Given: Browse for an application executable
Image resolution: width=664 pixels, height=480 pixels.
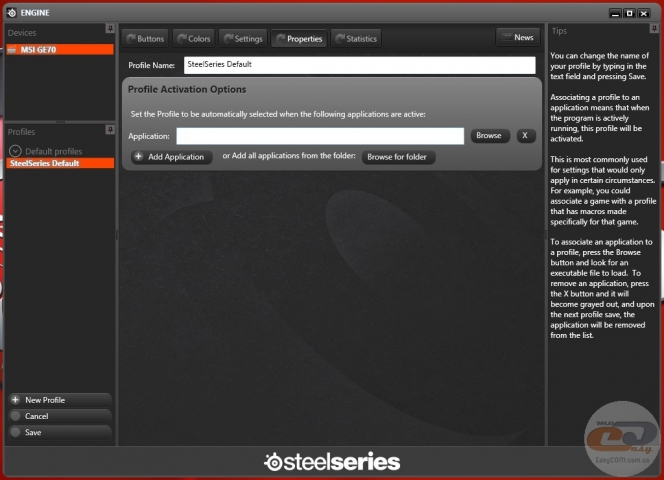Looking at the screenshot, I should pyautogui.click(x=489, y=136).
